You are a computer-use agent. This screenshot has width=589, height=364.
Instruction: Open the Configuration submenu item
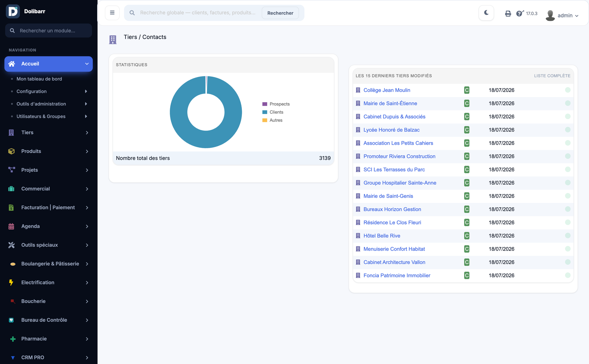[31, 91]
